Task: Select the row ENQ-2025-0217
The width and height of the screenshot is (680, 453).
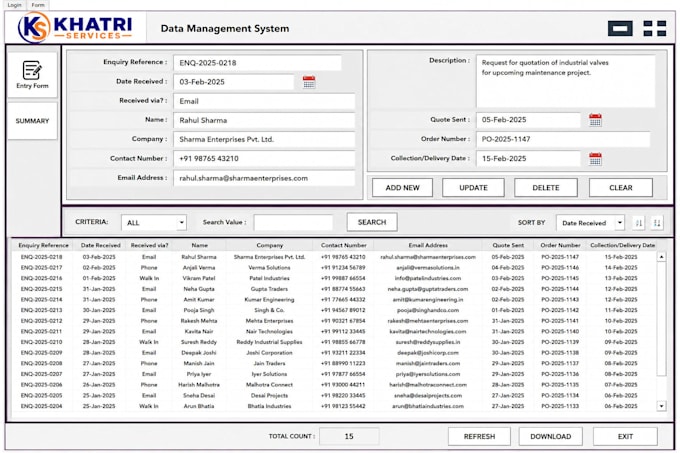Action: [x=334, y=267]
